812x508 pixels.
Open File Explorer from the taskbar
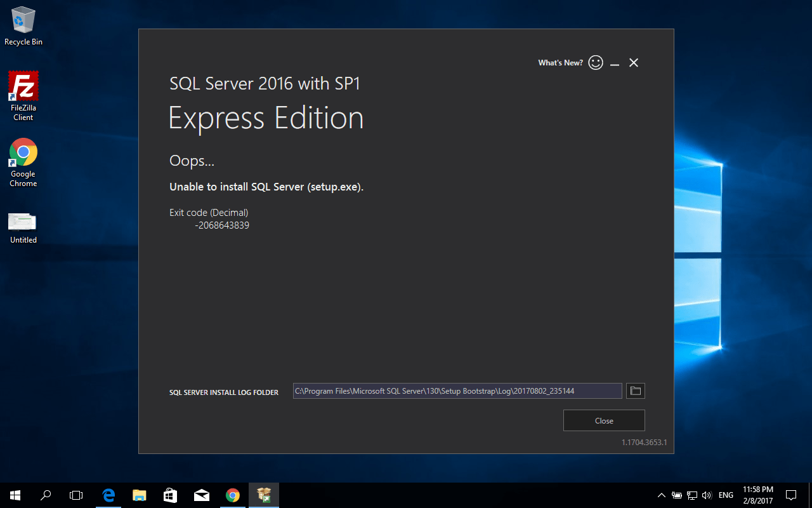(140, 495)
